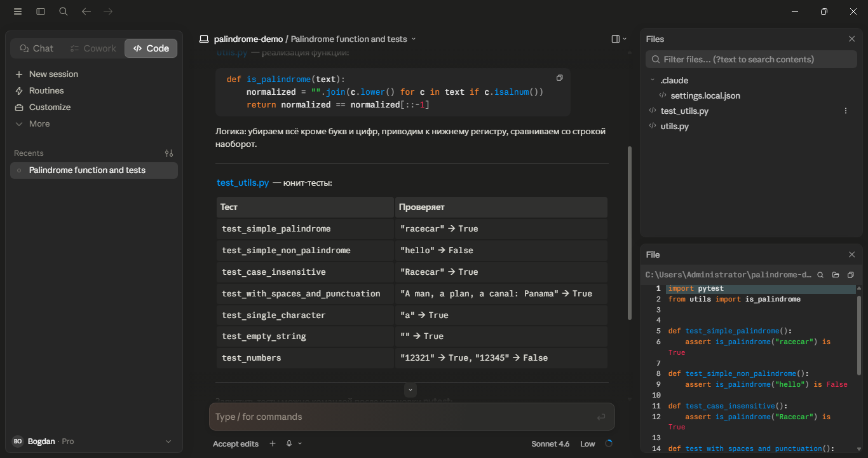Open search from the title bar
Viewport: 868px width, 458px height.
[64, 11]
